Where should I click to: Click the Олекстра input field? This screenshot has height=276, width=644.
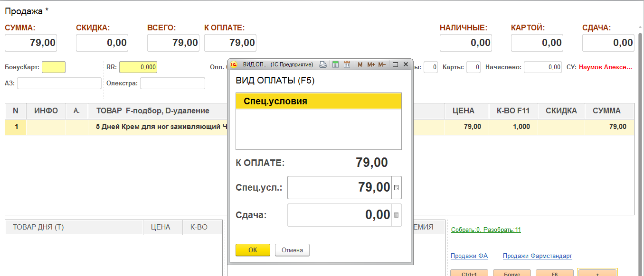click(x=172, y=83)
